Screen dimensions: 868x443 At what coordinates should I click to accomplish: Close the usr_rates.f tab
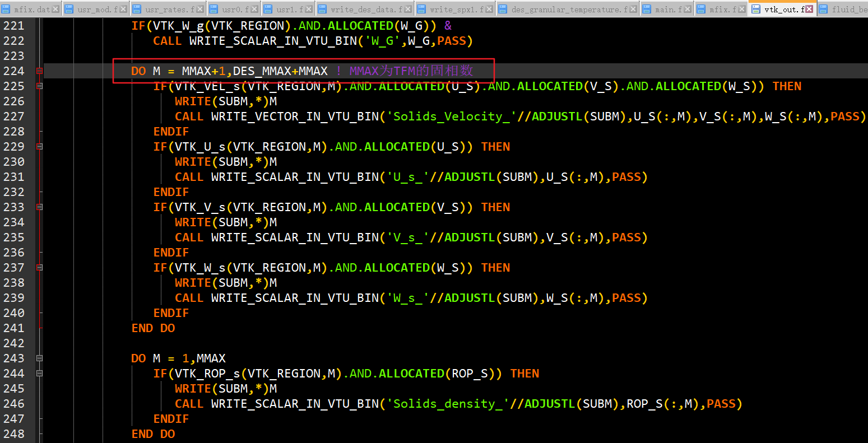(201, 10)
